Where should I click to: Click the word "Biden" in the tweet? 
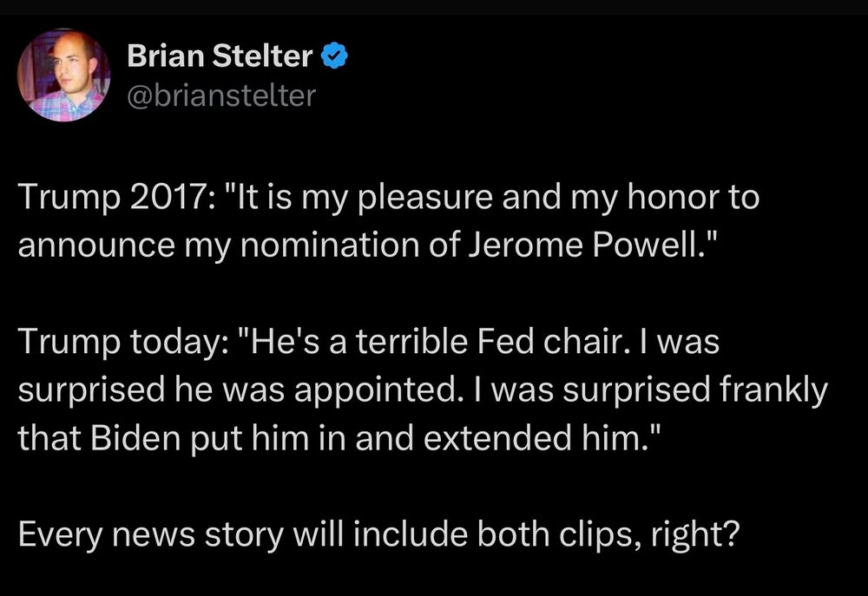135,438
